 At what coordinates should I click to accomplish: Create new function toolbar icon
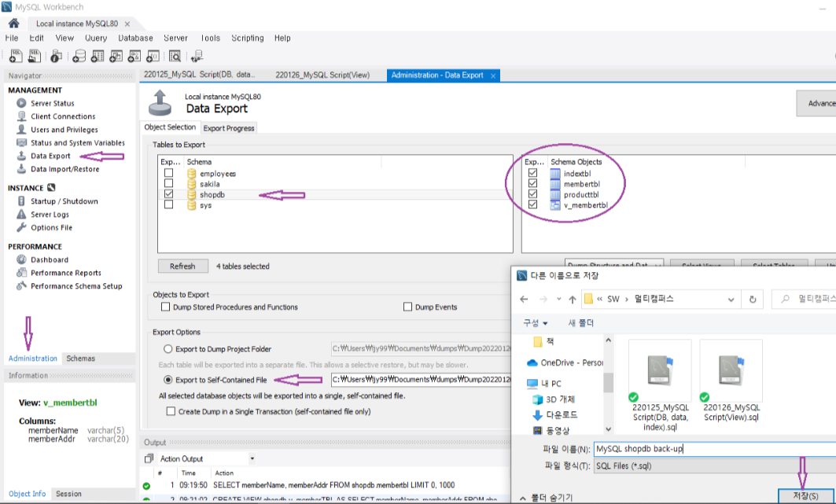click(x=153, y=56)
